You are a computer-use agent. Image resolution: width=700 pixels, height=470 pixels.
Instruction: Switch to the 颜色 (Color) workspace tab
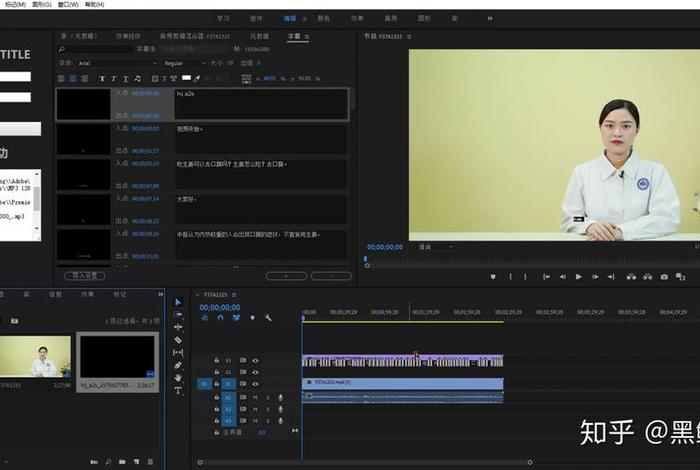(323, 18)
